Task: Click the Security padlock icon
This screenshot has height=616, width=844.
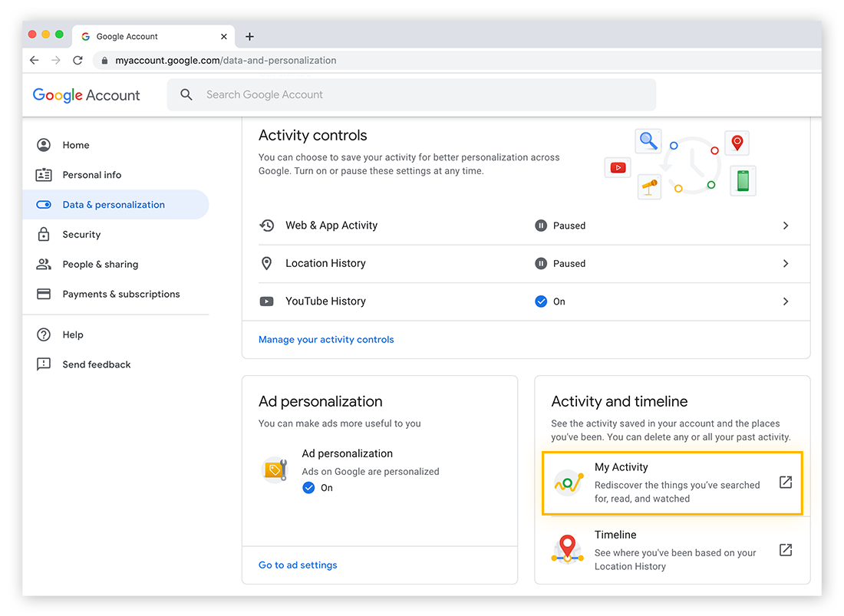Action: (44, 234)
